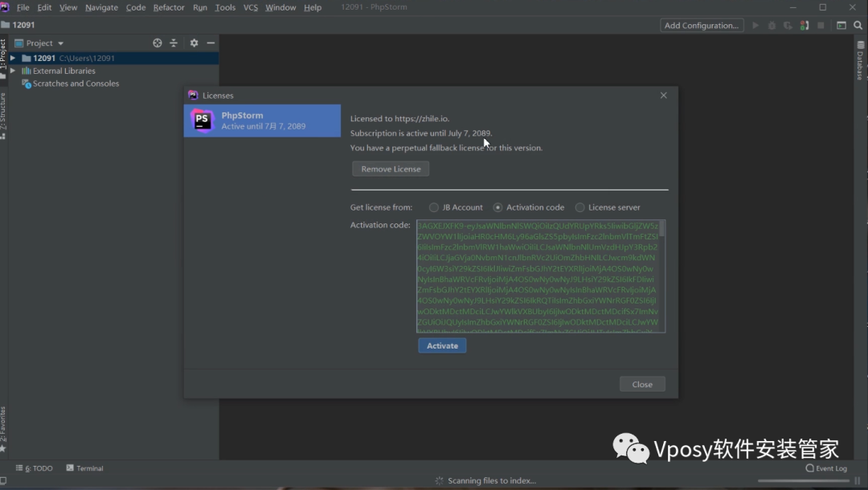The height and width of the screenshot is (490, 868).
Task: Collapse all in Project panel
Action: [174, 43]
